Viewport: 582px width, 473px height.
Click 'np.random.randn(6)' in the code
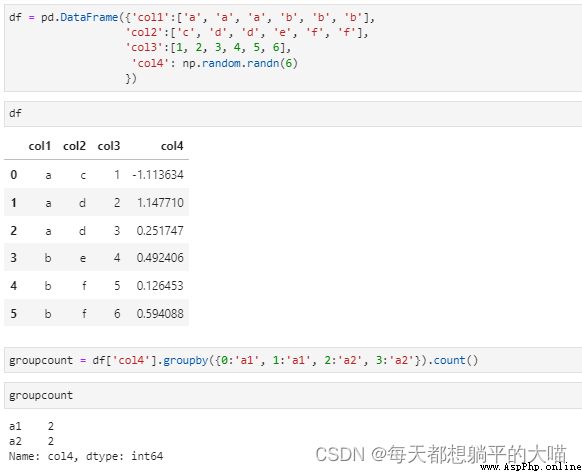[240, 63]
